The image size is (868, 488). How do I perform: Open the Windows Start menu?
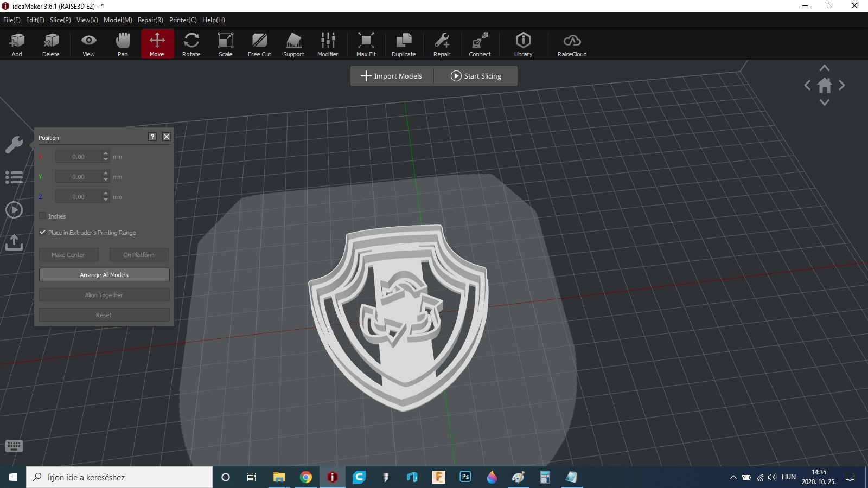[x=13, y=477]
